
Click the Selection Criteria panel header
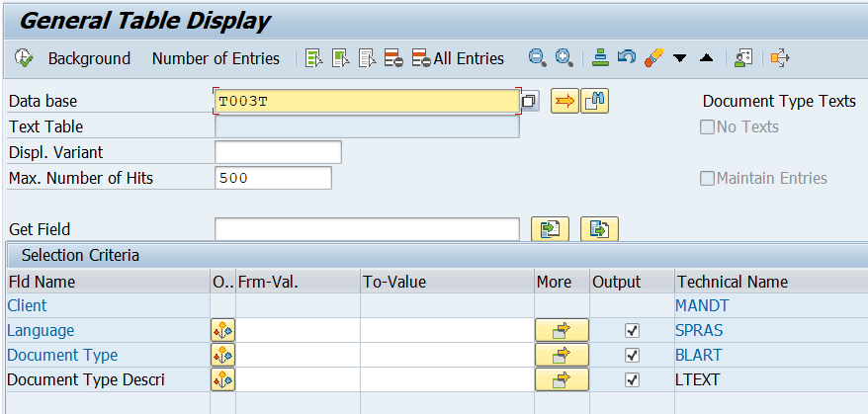pyautogui.click(x=437, y=255)
